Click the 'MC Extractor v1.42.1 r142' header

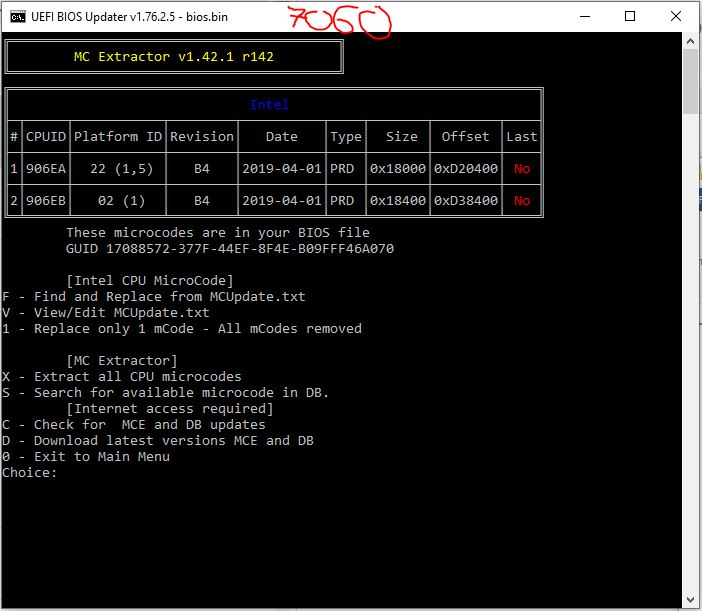click(x=174, y=57)
